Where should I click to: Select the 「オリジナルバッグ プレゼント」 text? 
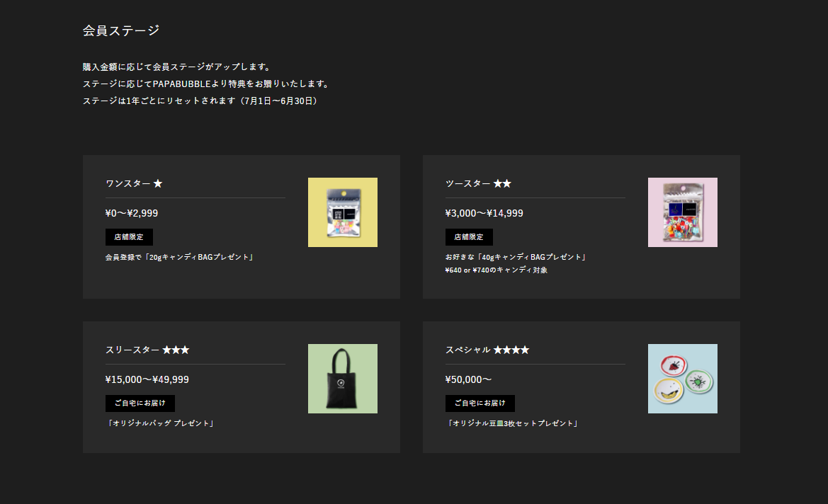click(x=161, y=423)
